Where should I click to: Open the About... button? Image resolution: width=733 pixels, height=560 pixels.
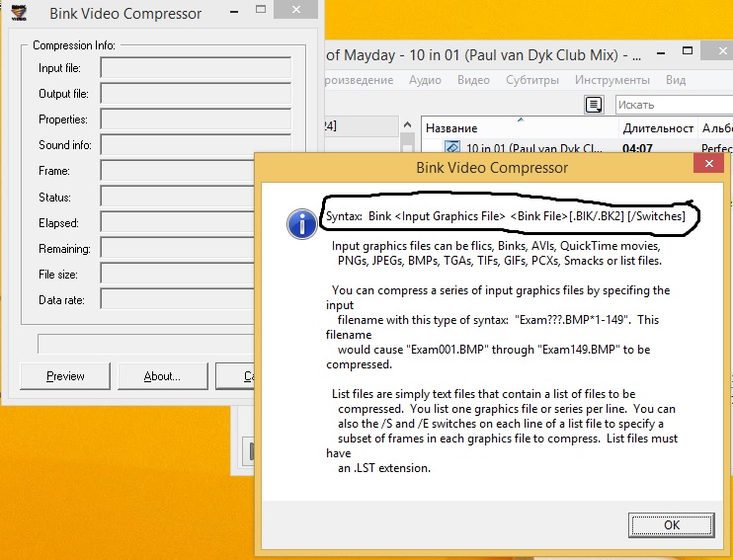(x=162, y=376)
